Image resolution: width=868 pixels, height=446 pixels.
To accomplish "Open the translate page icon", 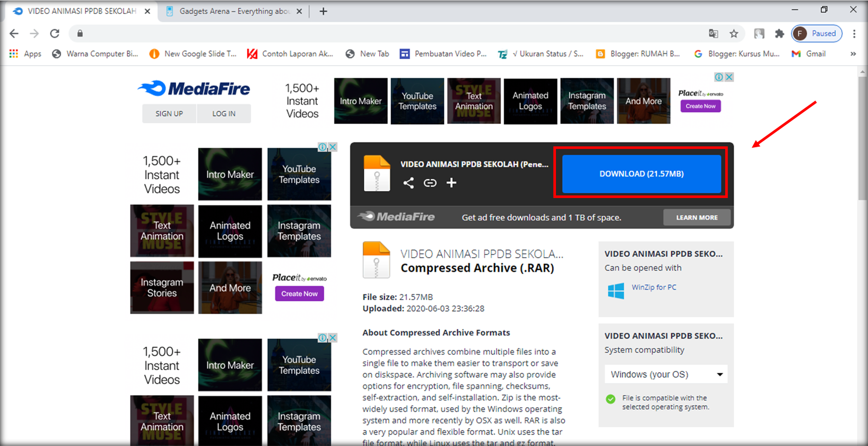I will click(713, 34).
